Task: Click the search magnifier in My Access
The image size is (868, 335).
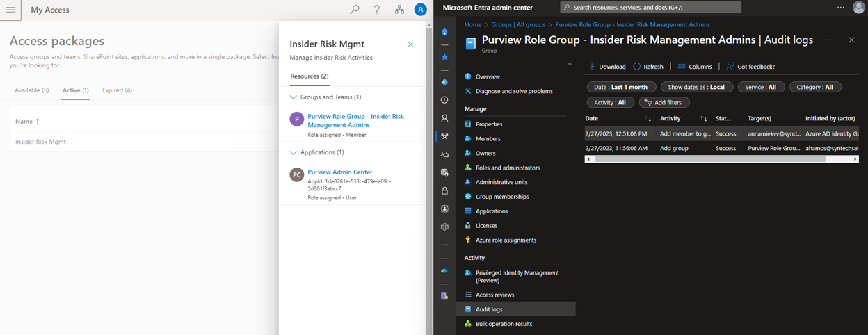Action: click(355, 10)
